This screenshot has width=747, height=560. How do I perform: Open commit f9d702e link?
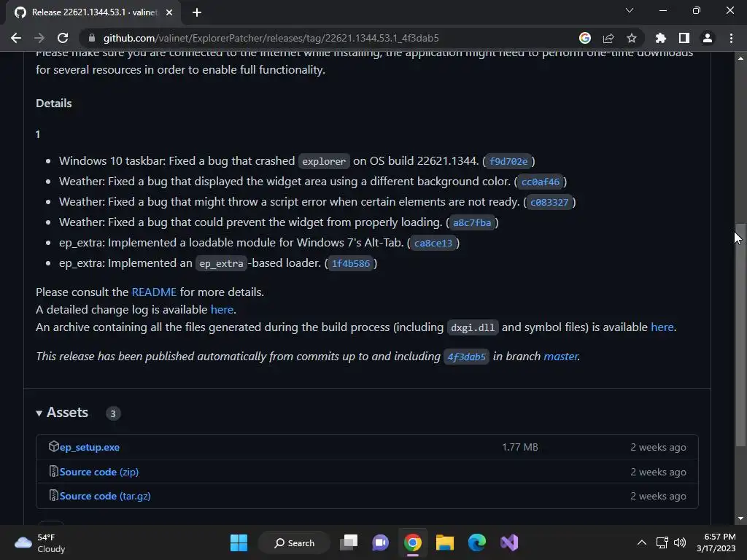(x=508, y=161)
